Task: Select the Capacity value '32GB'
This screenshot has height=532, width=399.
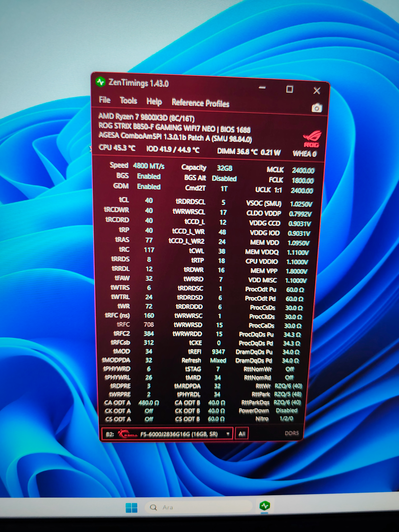Action: click(x=224, y=168)
